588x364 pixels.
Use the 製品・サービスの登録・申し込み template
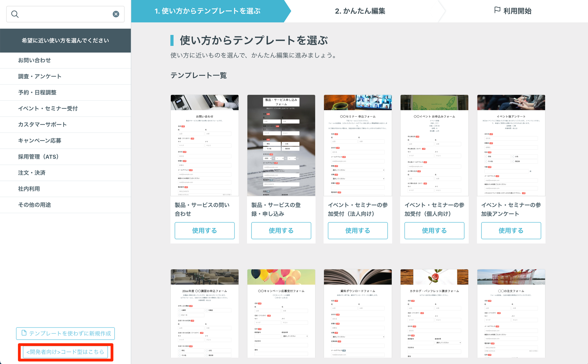click(x=281, y=231)
